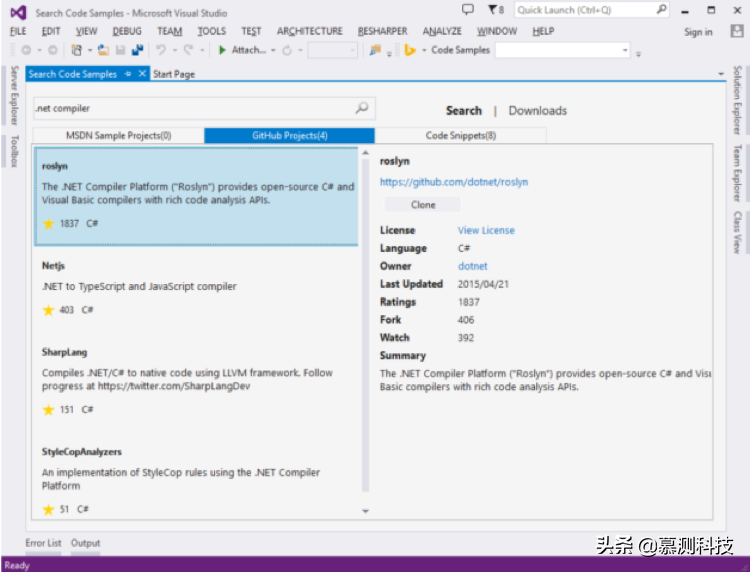Switch to Code Snippets(8) tab
This screenshot has height=572, width=750.
[x=461, y=136]
